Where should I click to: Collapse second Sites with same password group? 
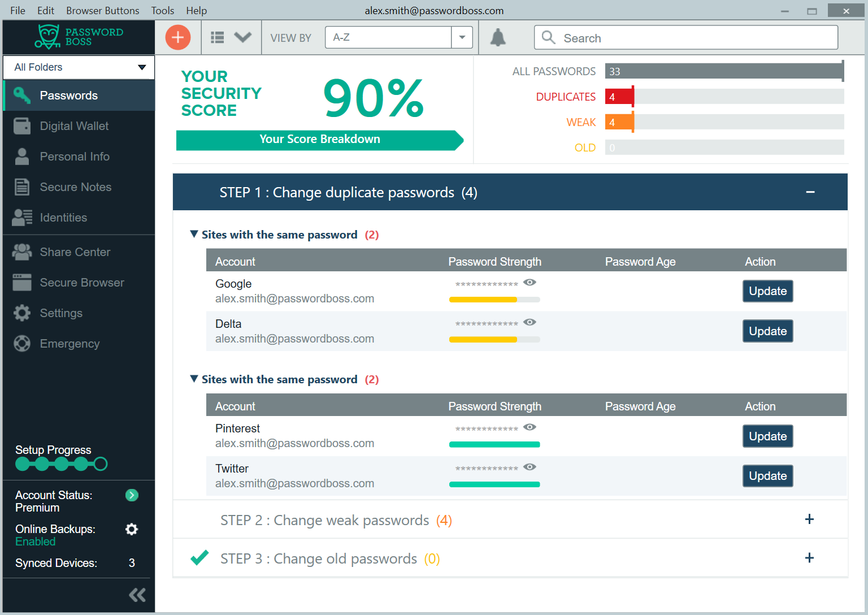(x=194, y=379)
